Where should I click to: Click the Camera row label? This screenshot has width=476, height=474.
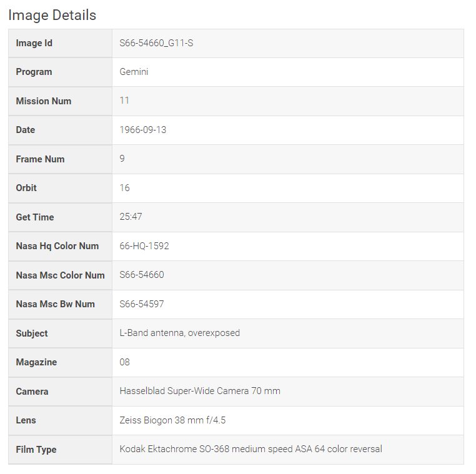pyautogui.click(x=32, y=392)
